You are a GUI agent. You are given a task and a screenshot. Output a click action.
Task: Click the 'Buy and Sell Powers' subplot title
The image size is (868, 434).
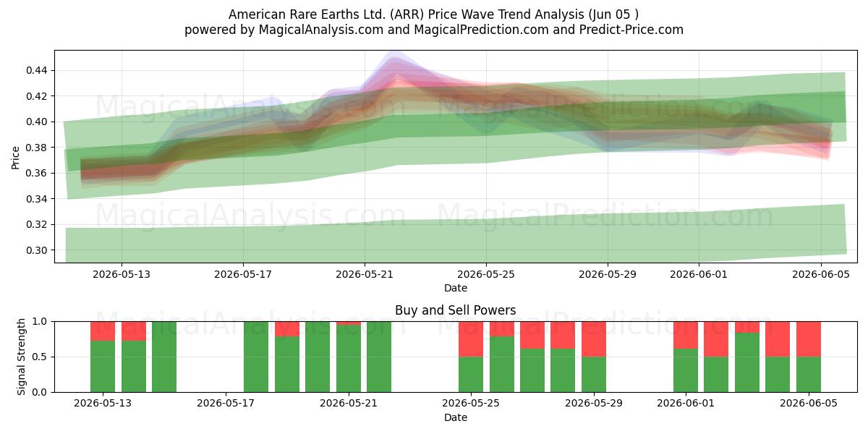[456, 310]
